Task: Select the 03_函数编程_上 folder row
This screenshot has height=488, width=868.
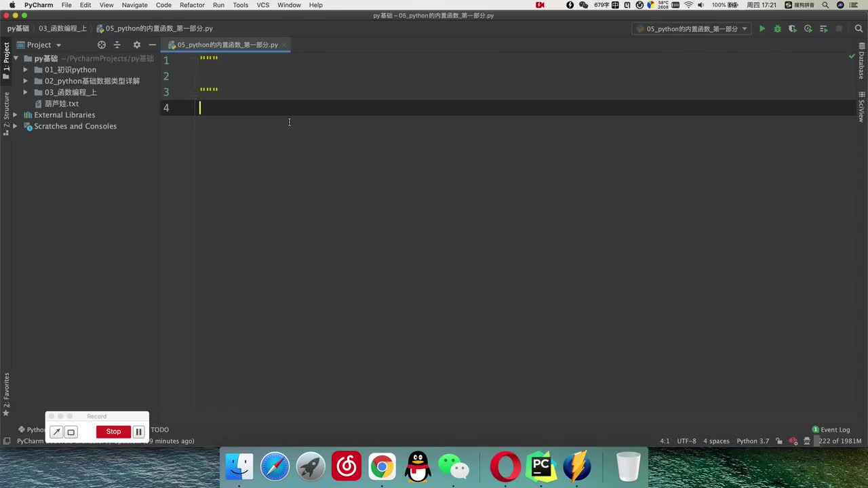Action: coord(80,92)
